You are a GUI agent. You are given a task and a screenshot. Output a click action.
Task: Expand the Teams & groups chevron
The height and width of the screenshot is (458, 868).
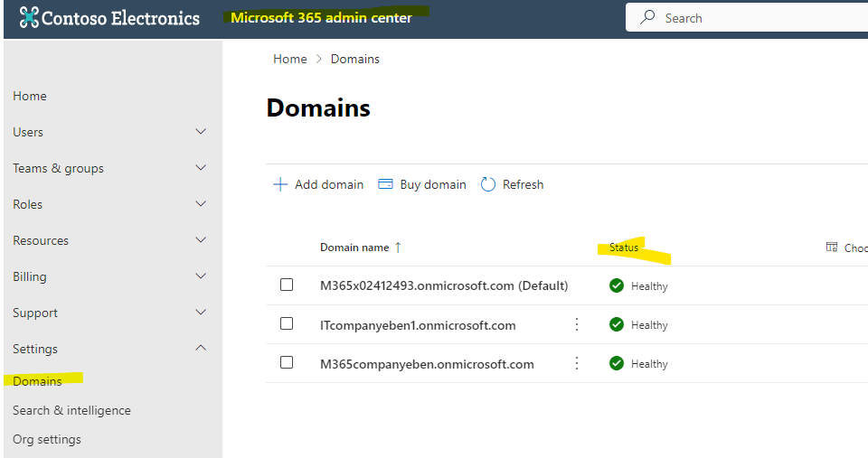[x=201, y=168]
